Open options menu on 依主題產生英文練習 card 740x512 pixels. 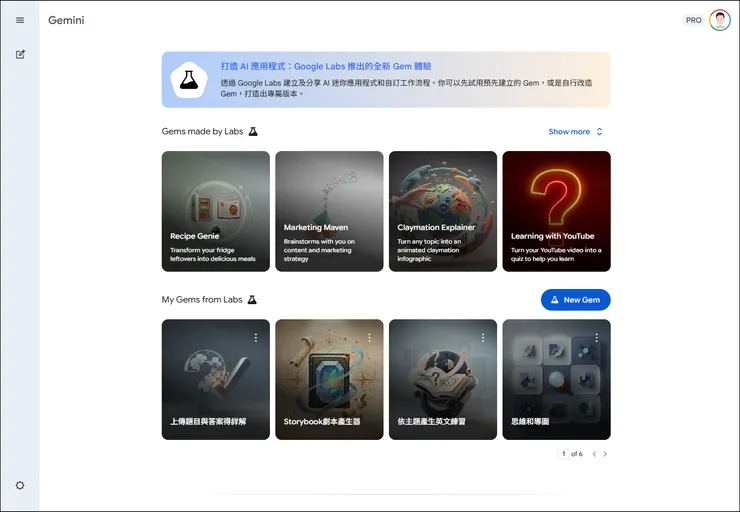(483, 338)
